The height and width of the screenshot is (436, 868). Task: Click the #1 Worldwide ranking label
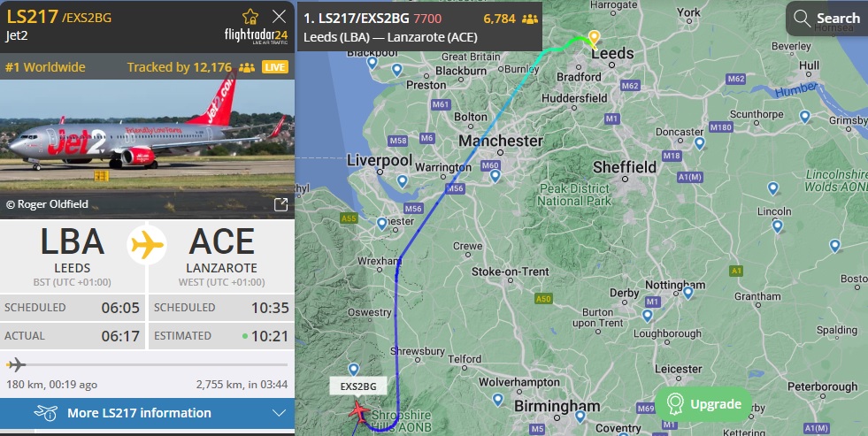(45, 67)
